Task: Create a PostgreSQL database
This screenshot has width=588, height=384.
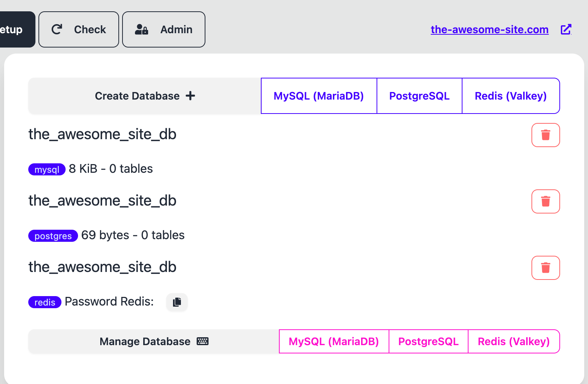Action: coord(419,96)
